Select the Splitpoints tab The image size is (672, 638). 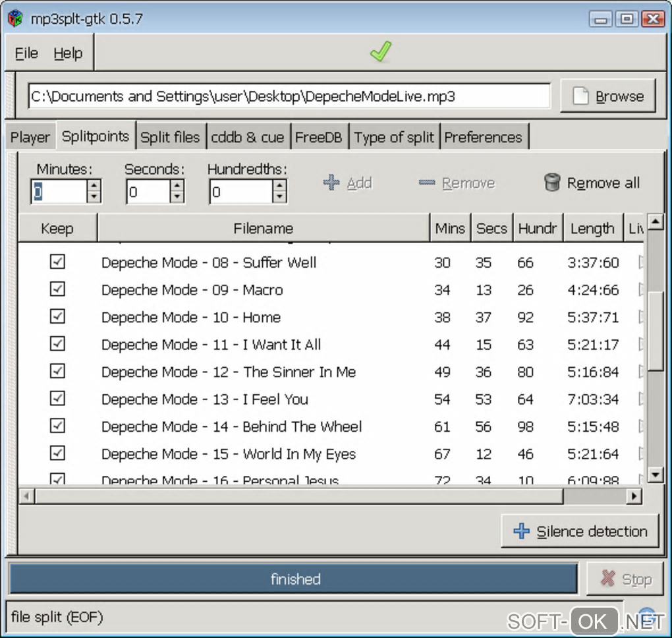(x=95, y=136)
